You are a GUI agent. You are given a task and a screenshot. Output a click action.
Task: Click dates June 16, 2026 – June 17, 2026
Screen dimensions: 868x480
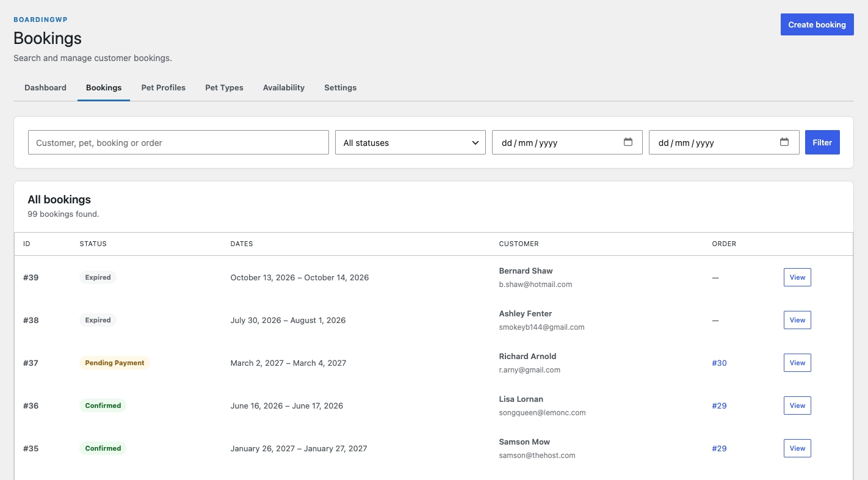pos(287,405)
